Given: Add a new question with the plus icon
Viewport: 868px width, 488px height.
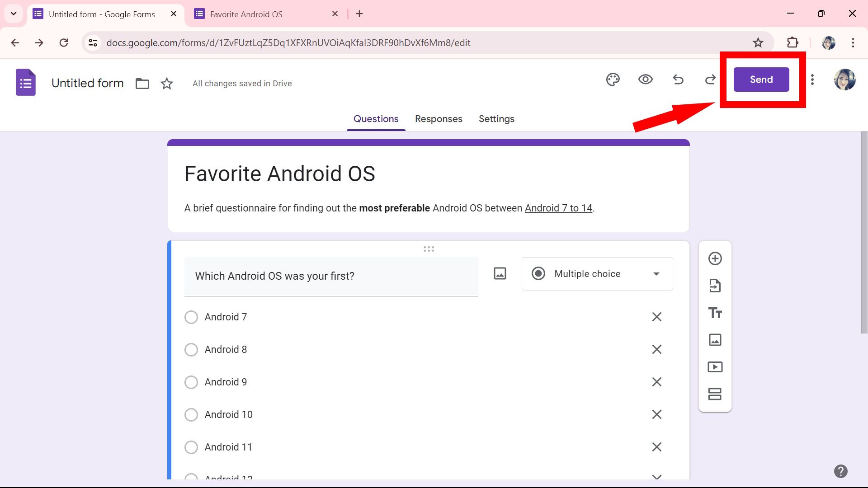Looking at the screenshot, I should (715, 258).
